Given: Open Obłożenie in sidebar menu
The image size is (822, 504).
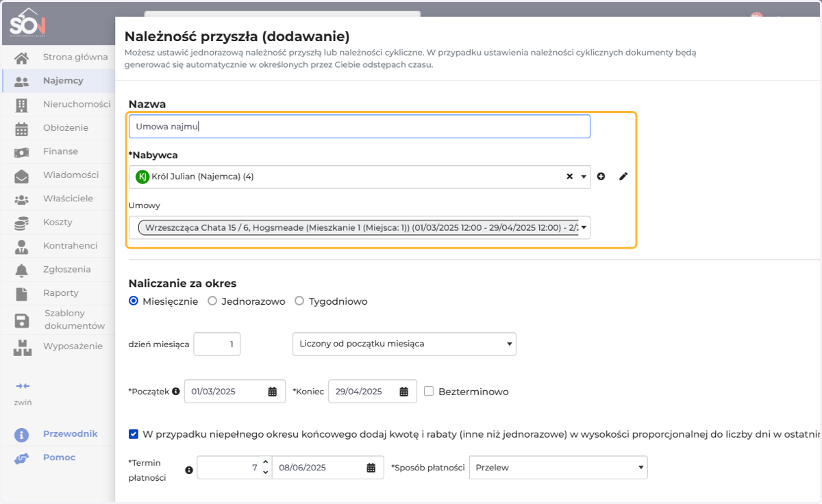Looking at the screenshot, I should point(66,128).
